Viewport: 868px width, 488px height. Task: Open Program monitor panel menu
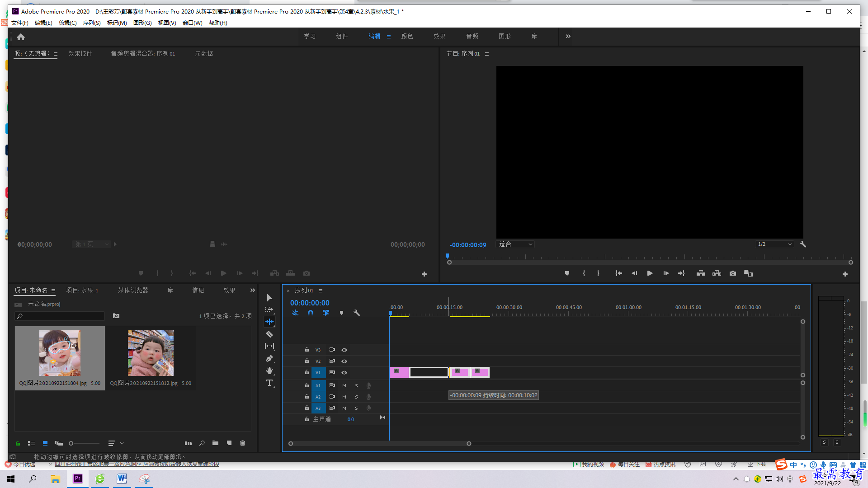click(487, 54)
